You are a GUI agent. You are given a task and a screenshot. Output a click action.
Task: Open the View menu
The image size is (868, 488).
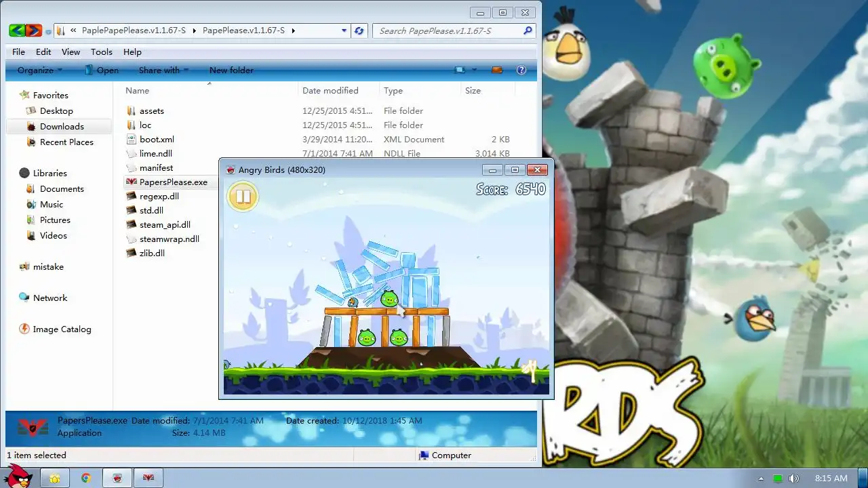pos(71,52)
